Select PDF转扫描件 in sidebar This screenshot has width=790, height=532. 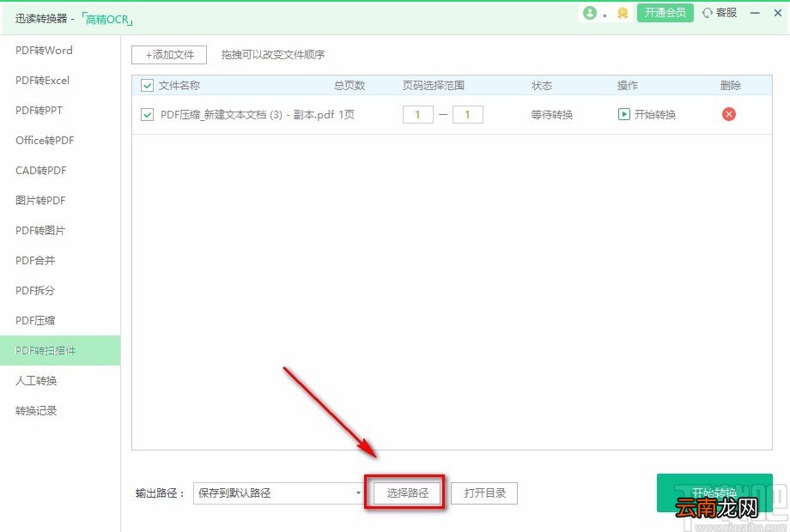click(60, 350)
